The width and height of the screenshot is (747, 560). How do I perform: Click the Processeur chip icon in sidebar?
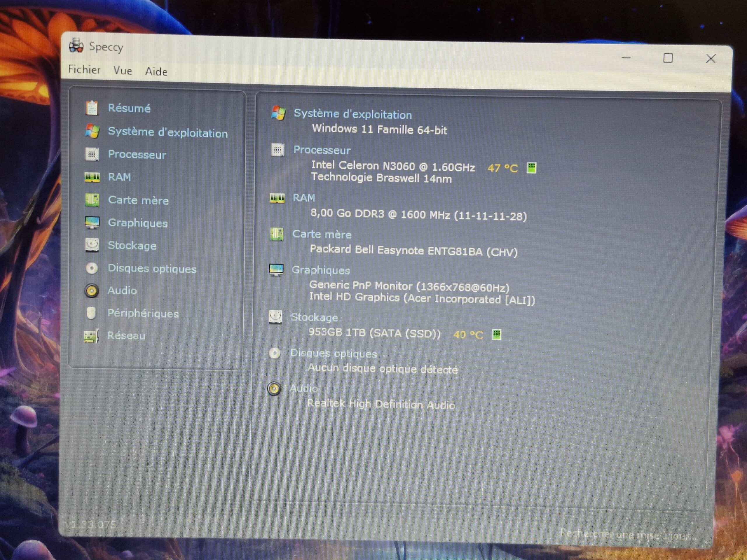pos(92,154)
